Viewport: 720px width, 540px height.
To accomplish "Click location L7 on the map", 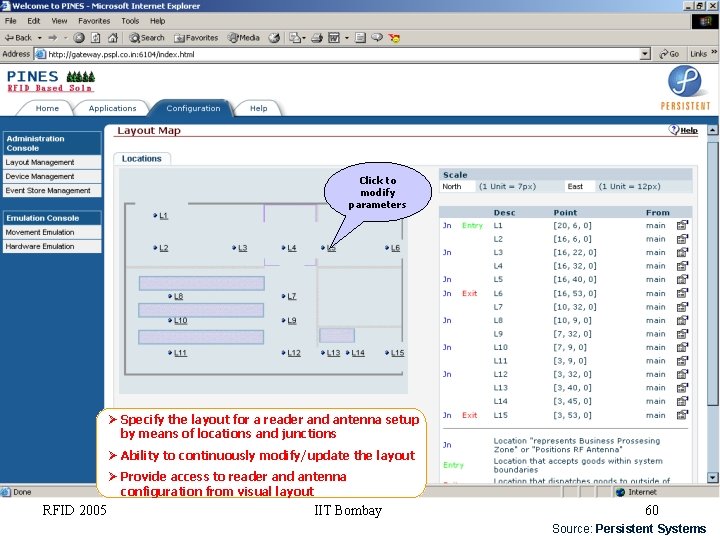I will click(292, 297).
